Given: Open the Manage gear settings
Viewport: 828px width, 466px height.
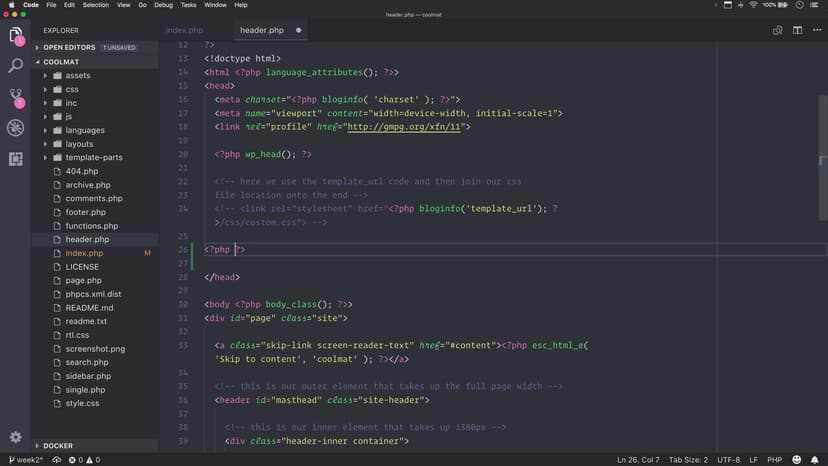Looking at the screenshot, I should pos(15,437).
